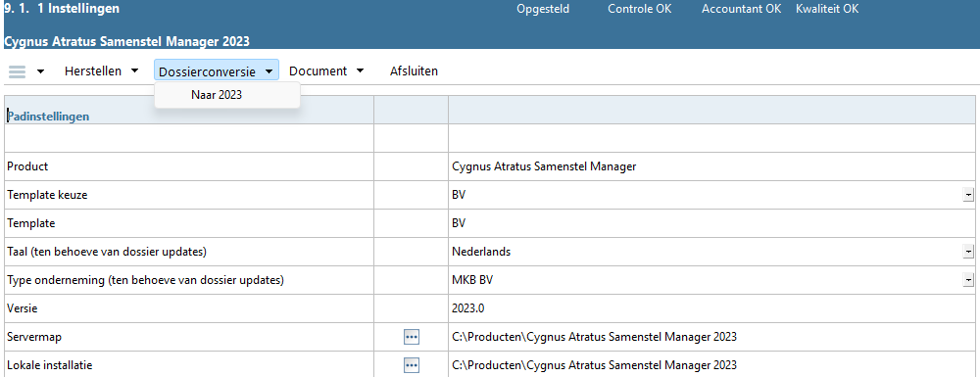980x377 pixels.
Task: Click the Cygnus Atratus Samenstel Manager 2023 heading
Action: point(126,42)
